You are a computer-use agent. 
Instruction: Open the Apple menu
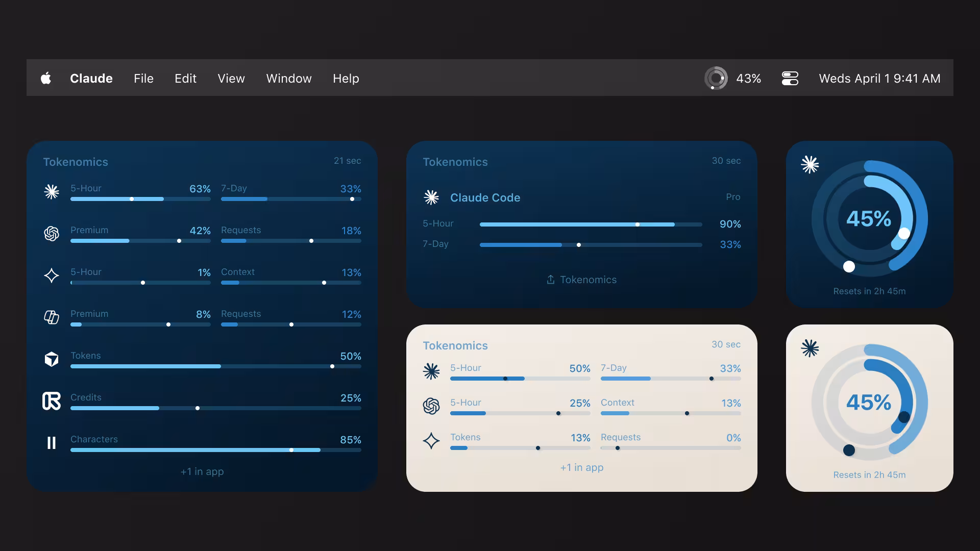pyautogui.click(x=46, y=78)
